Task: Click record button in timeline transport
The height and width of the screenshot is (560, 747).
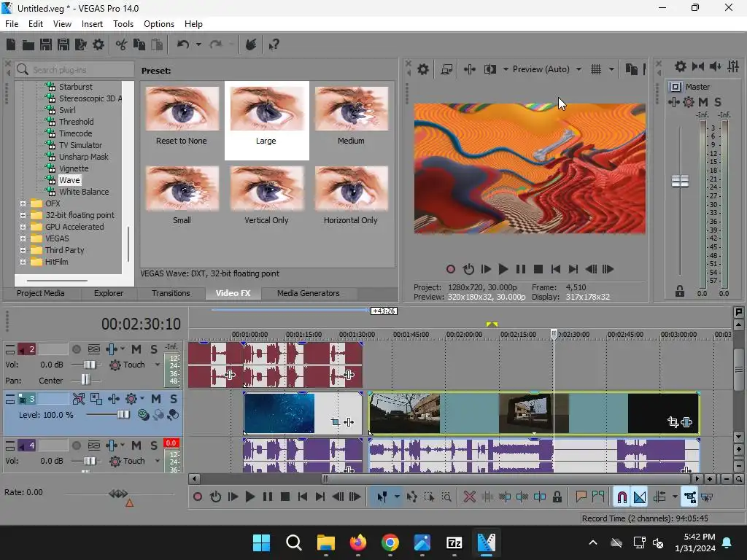Action: (197, 497)
